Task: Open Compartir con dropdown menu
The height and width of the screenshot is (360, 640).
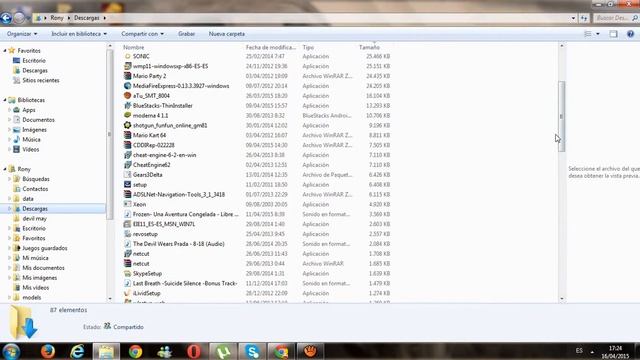Action: point(142,34)
